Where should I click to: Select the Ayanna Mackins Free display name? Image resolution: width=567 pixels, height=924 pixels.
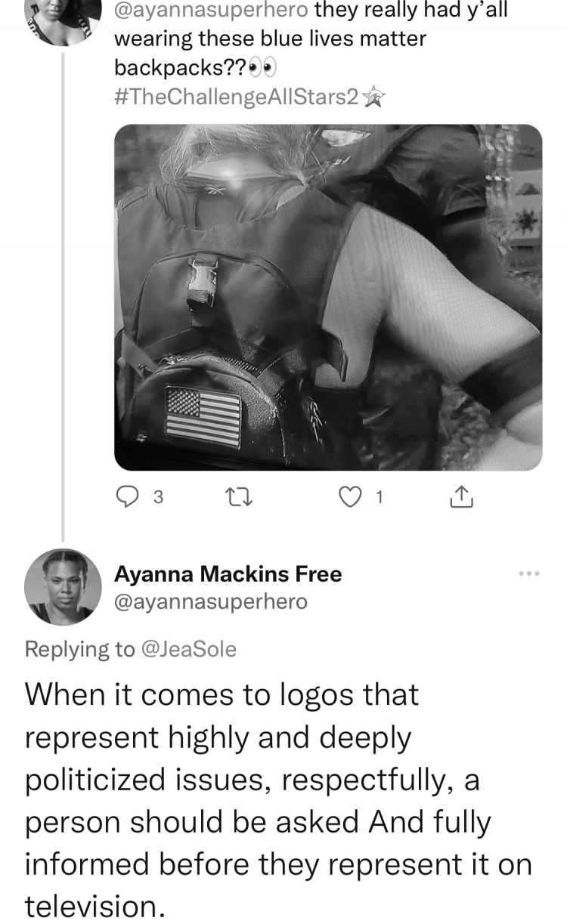[x=228, y=574]
